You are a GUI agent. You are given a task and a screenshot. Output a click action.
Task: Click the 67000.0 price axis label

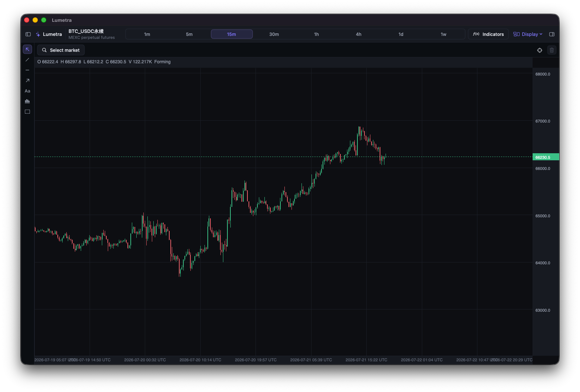(543, 121)
